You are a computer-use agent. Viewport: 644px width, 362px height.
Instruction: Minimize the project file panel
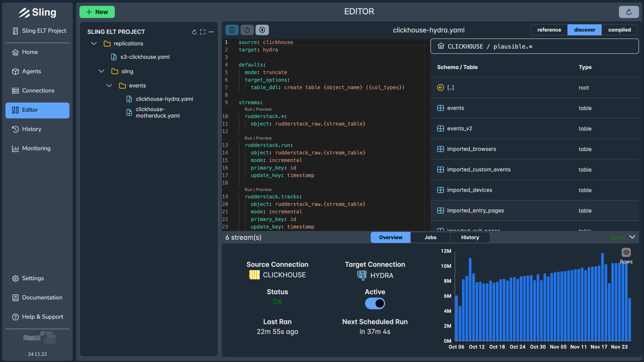[x=211, y=32]
